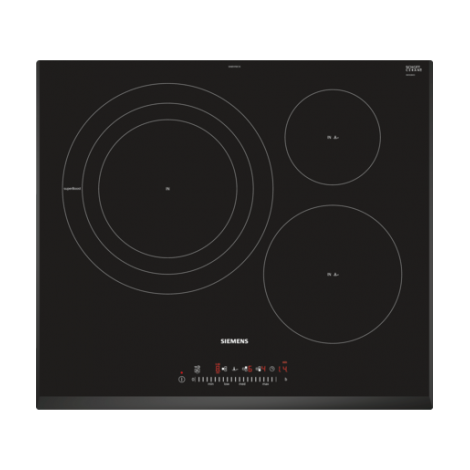Image resolution: width=470 pixels, height=470 pixels.
Task: Click the SIEMENS logo on the hob
Action: (234, 341)
